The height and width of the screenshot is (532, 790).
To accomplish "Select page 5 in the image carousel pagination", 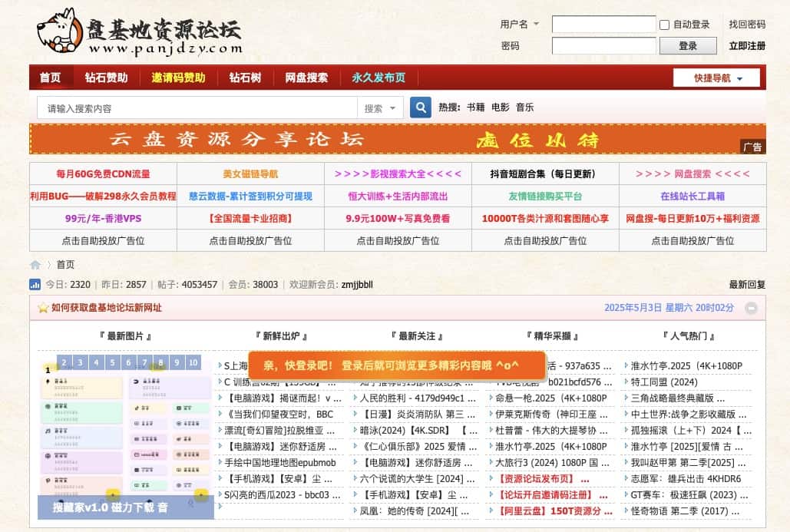I will 112,362.
